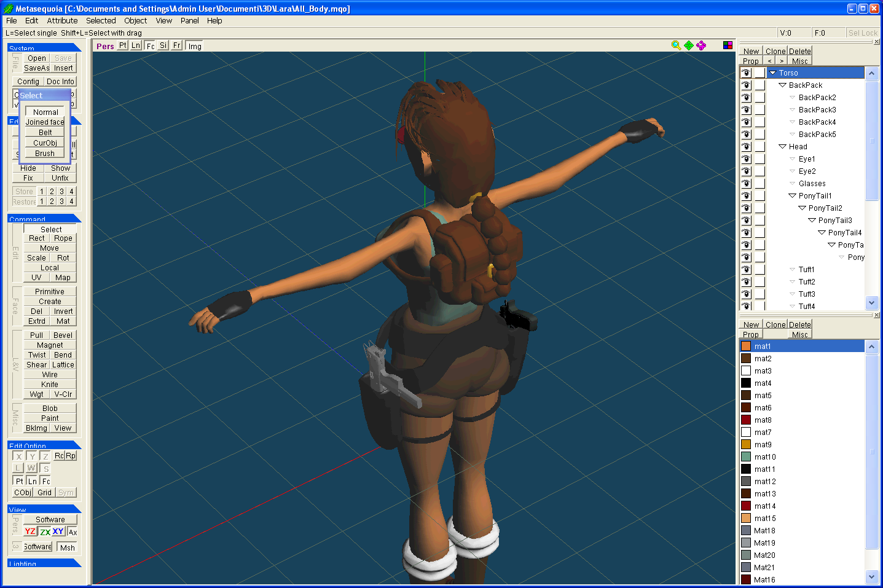
Task: Click the Rp edit option button
Action: pyautogui.click(x=71, y=456)
